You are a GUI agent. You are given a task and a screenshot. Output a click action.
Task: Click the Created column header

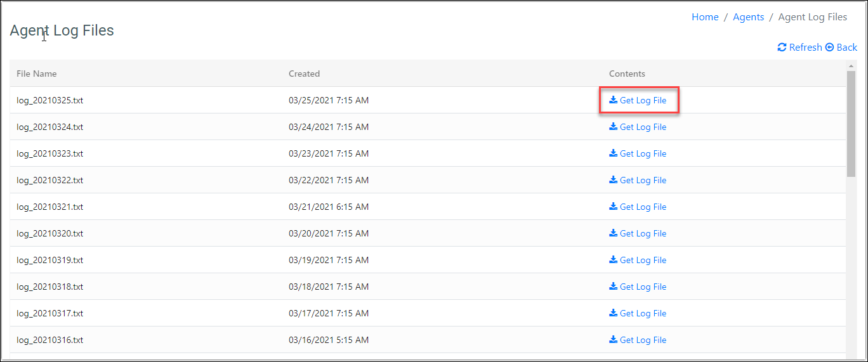coord(304,74)
